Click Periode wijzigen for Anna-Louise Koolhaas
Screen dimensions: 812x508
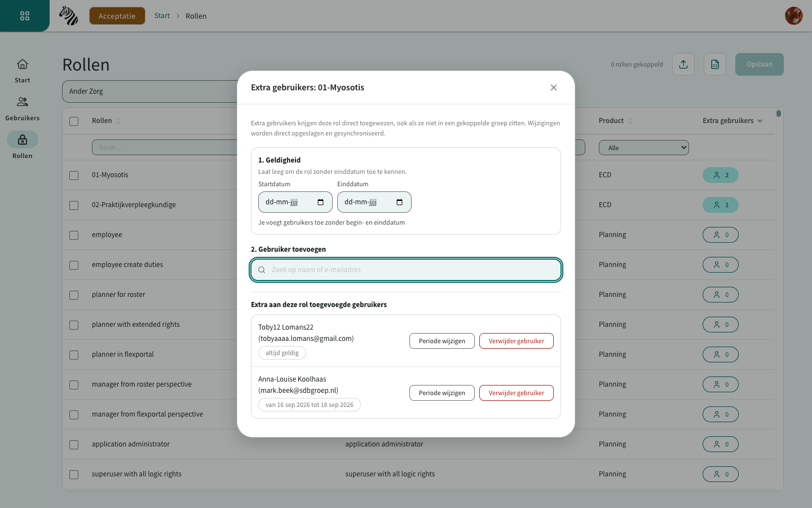(x=442, y=393)
